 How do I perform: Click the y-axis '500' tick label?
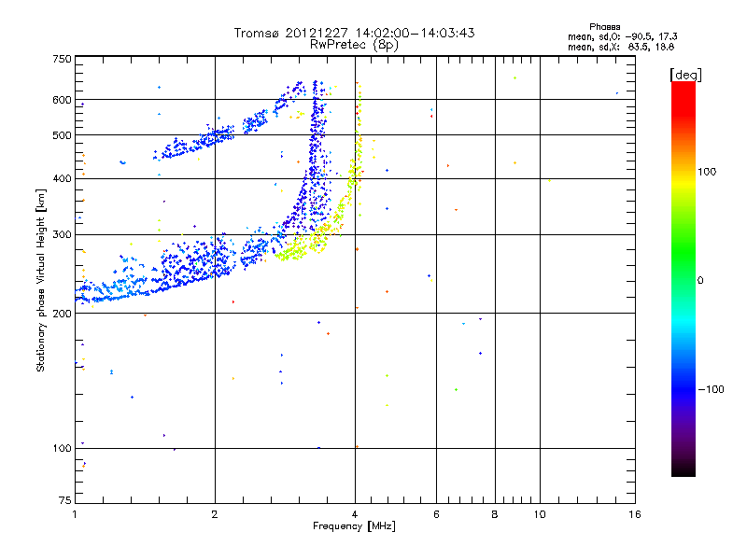[x=62, y=135]
